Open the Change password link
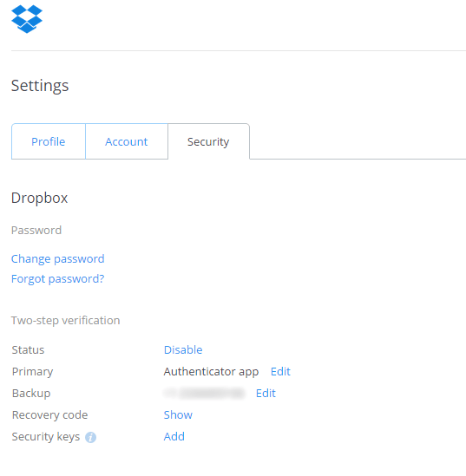 58,259
